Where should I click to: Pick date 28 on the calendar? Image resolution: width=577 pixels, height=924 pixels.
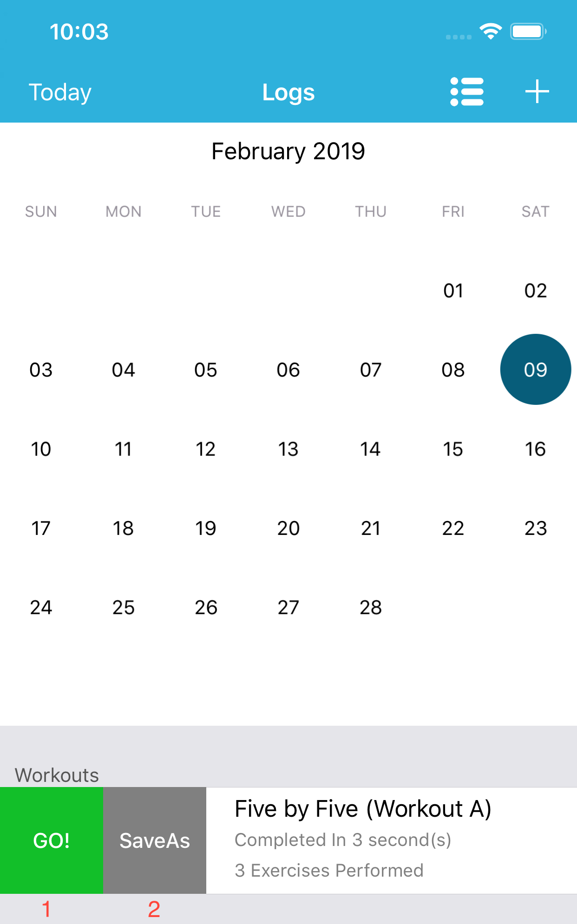tap(370, 607)
